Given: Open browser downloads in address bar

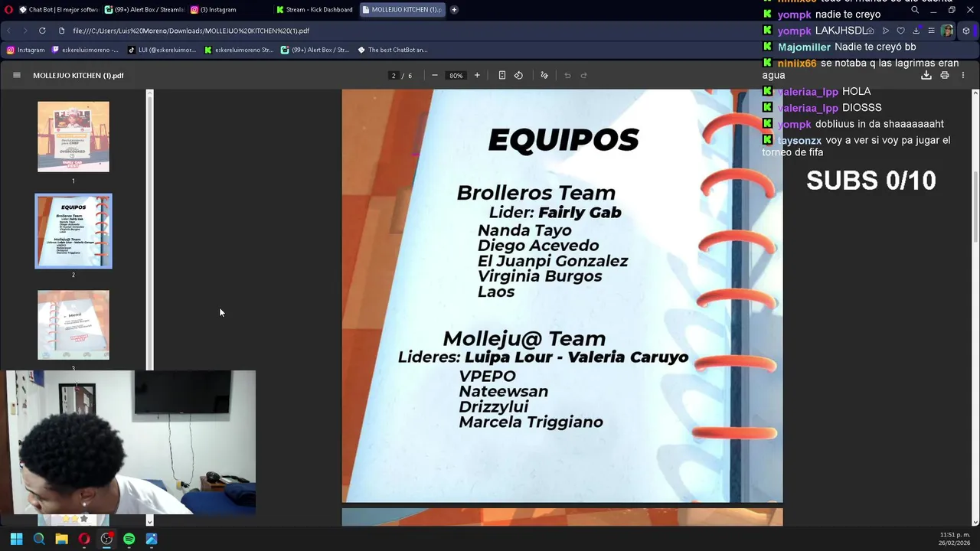Looking at the screenshot, I should 916,31.
